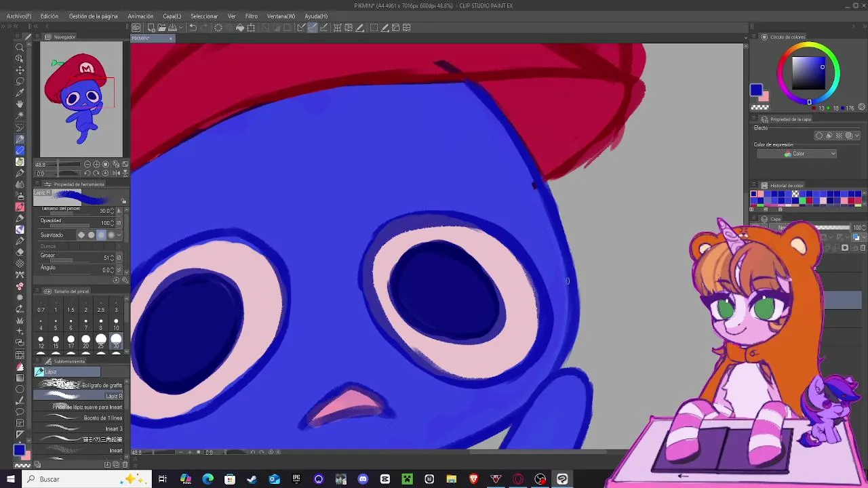The height and width of the screenshot is (488, 868).
Task: Select the Zoom magnifier tool
Action: point(20,47)
